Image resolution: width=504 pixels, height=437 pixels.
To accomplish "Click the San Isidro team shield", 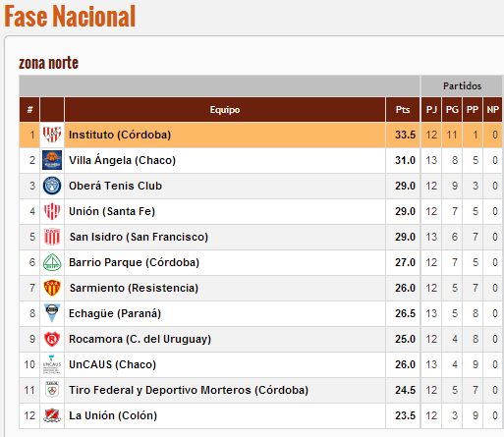I will 52,237.
